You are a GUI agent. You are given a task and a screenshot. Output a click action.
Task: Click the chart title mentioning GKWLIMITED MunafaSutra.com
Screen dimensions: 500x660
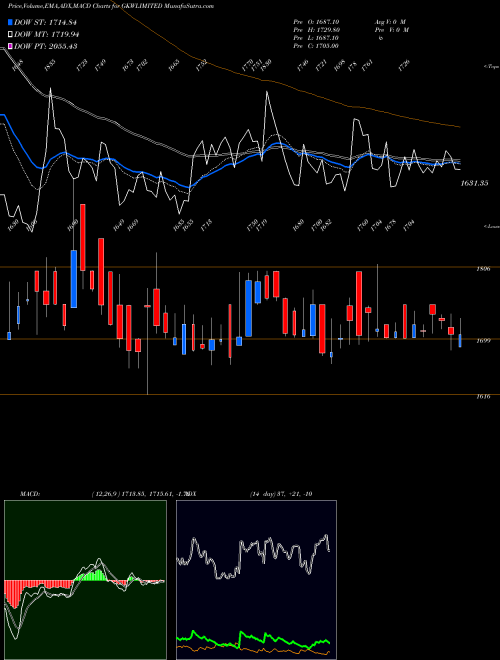click(111, 6)
